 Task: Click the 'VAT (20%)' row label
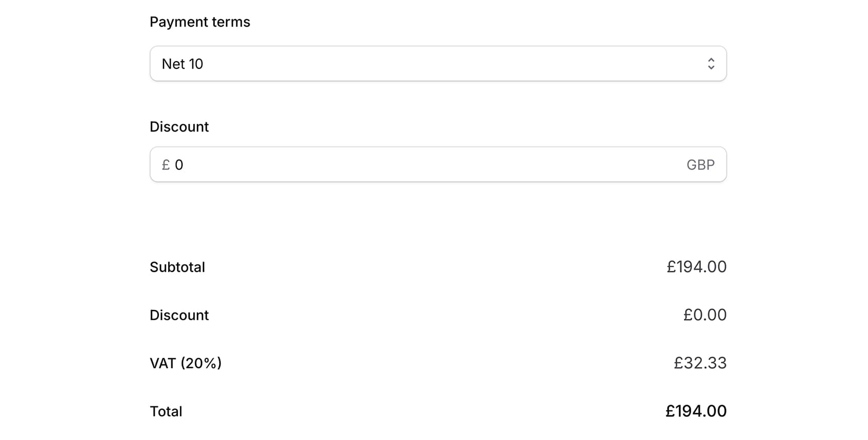[185, 363]
